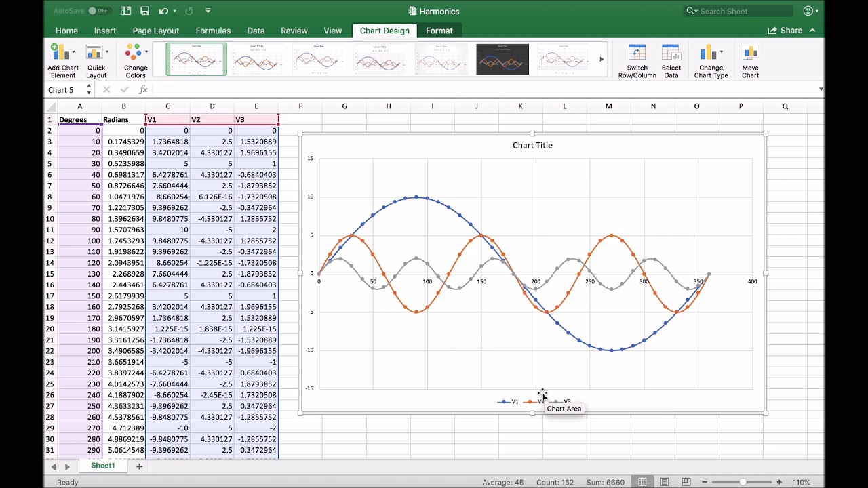
Task: Click the zoom in plus icon
Action: coord(779,482)
